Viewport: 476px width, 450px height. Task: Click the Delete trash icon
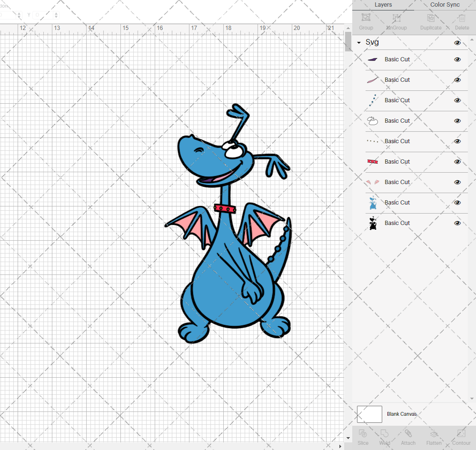click(x=462, y=18)
